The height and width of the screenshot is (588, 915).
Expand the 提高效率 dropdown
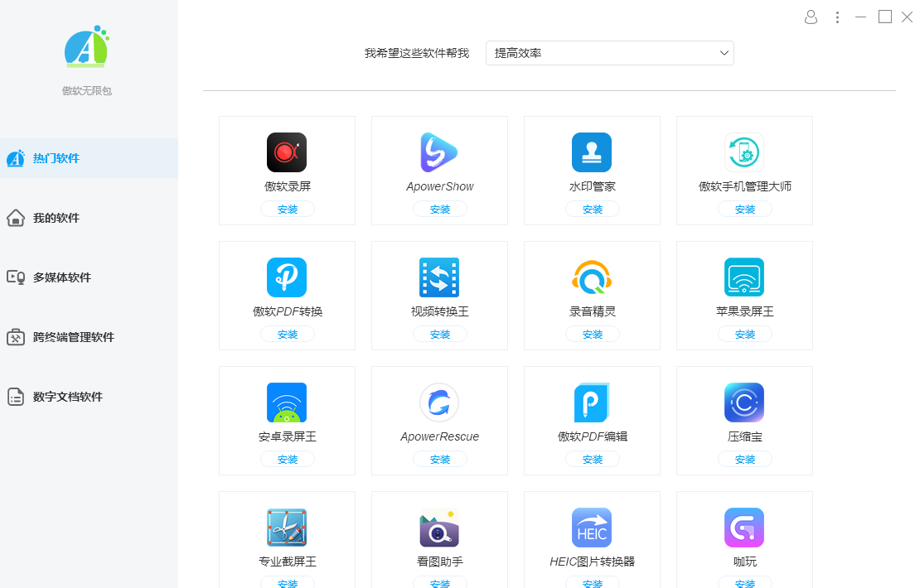point(609,53)
